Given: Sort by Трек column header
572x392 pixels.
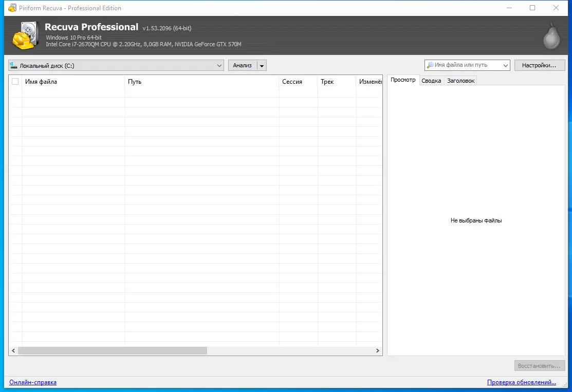Looking at the screenshot, I should pyautogui.click(x=337, y=82).
